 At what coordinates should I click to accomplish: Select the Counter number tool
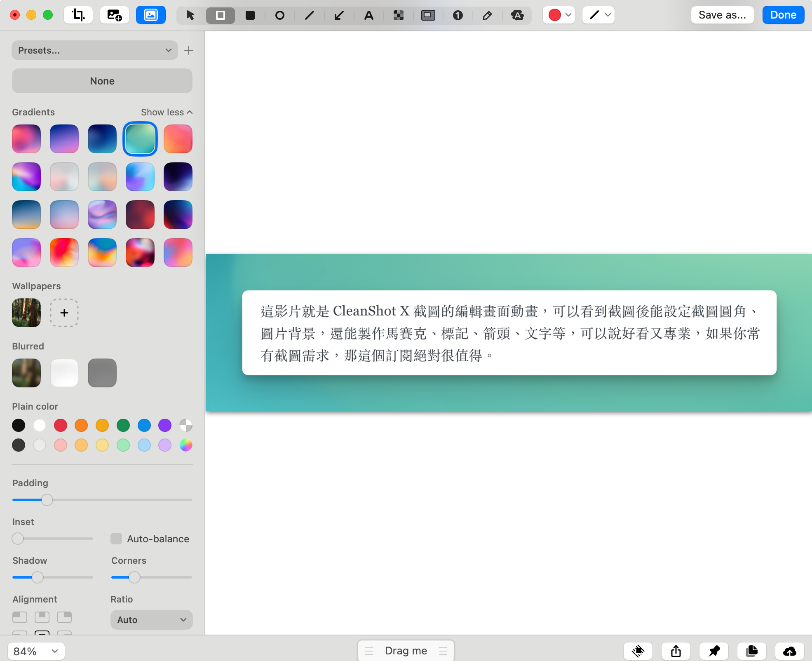click(x=458, y=16)
